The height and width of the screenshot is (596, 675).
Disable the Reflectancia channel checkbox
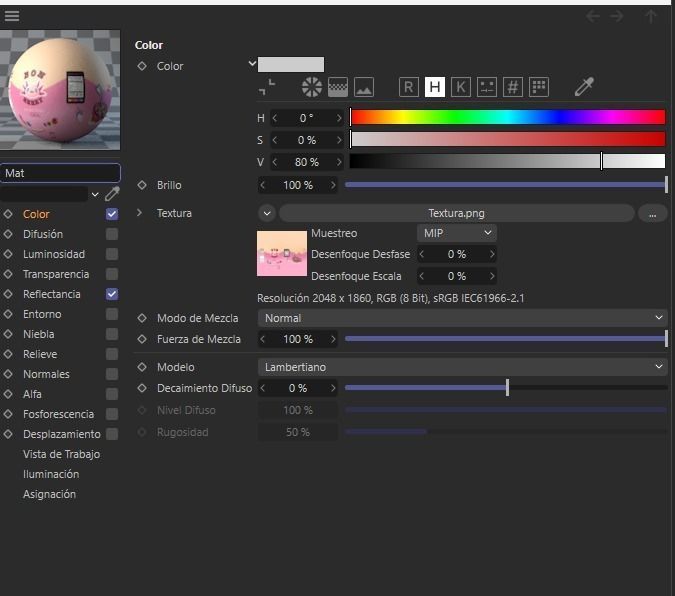pyautogui.click(x=112, y=294)
